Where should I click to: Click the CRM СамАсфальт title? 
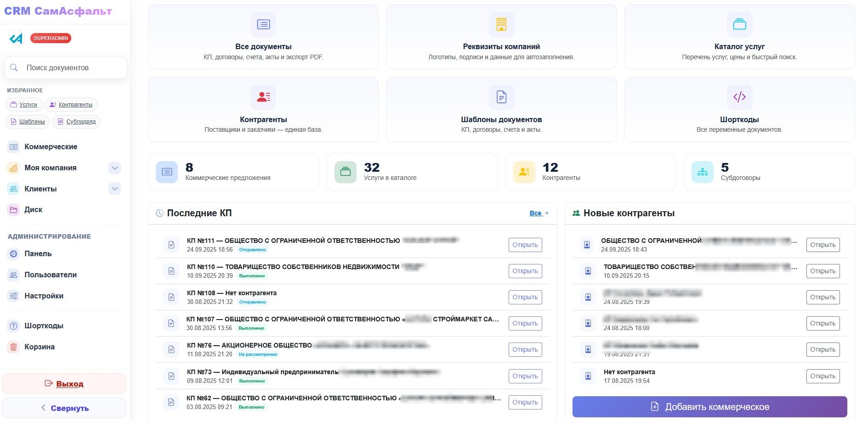(58, 11)
